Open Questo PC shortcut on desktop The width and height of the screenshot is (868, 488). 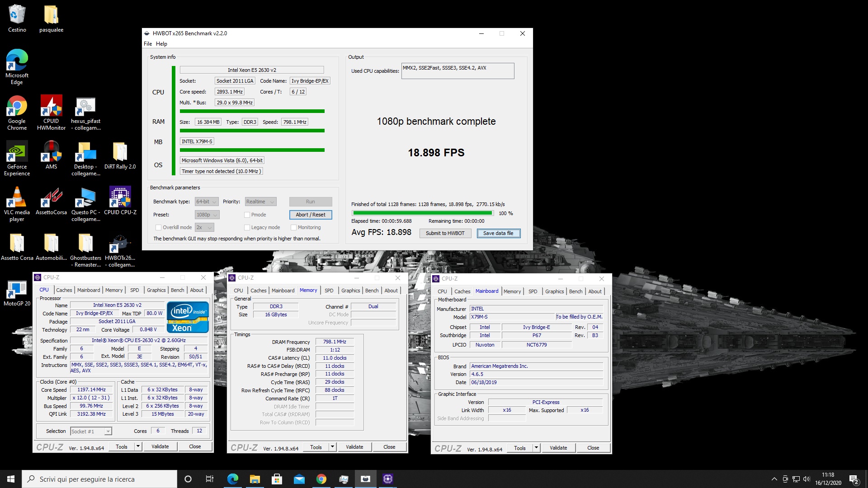85,204
